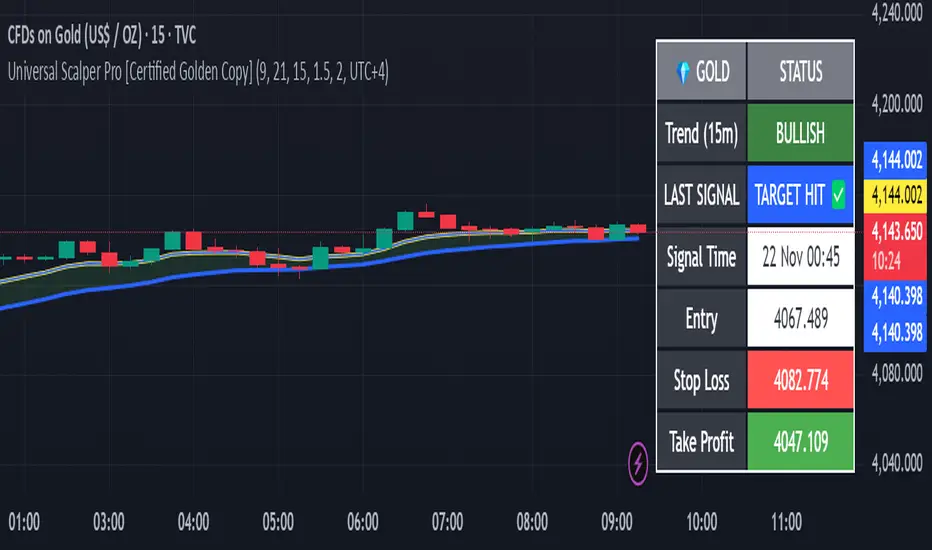
Task: Click the 10:24 countdown on price axis
Action: [x=886, y=261]
